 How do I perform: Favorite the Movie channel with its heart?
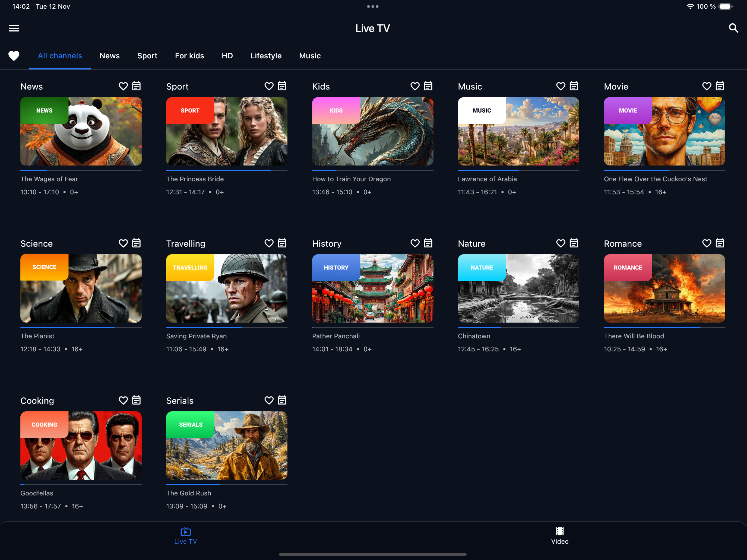tap(707, 86)
